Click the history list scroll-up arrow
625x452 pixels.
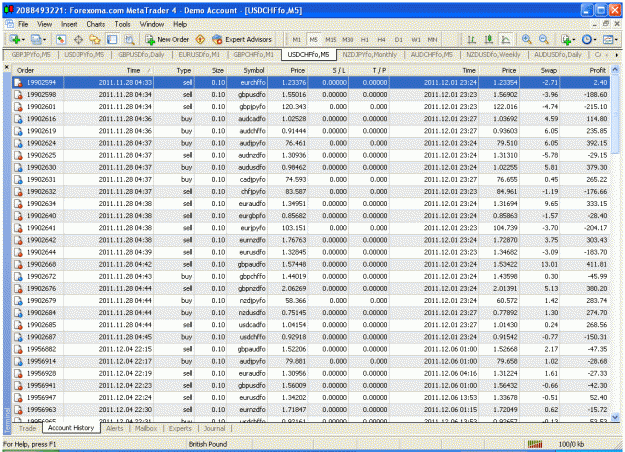(615, 69)
